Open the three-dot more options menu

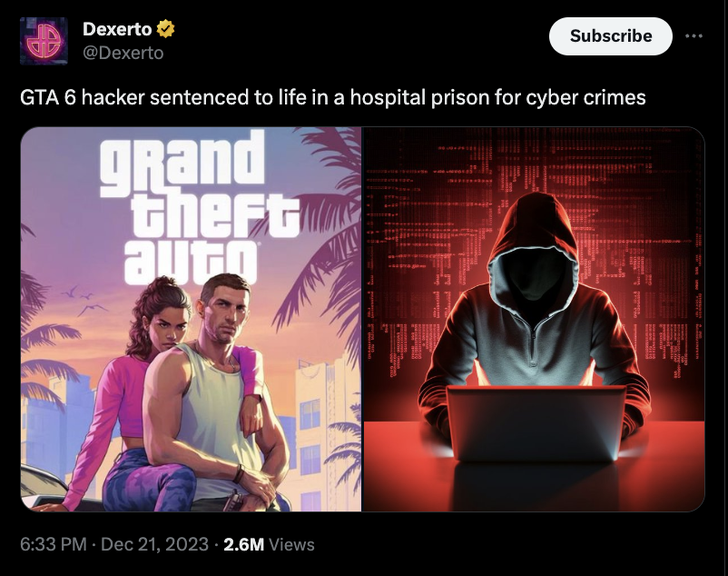pos(694,35)
